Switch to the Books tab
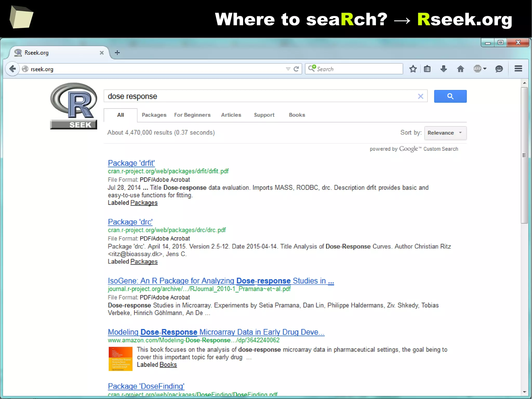Screen dimensions: 532x399 (297, 115)
